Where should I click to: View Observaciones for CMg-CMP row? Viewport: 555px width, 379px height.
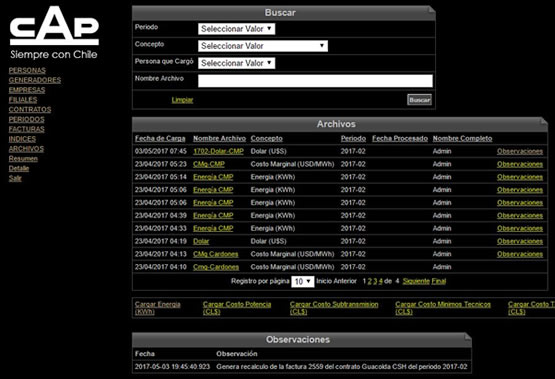(520, 164)
